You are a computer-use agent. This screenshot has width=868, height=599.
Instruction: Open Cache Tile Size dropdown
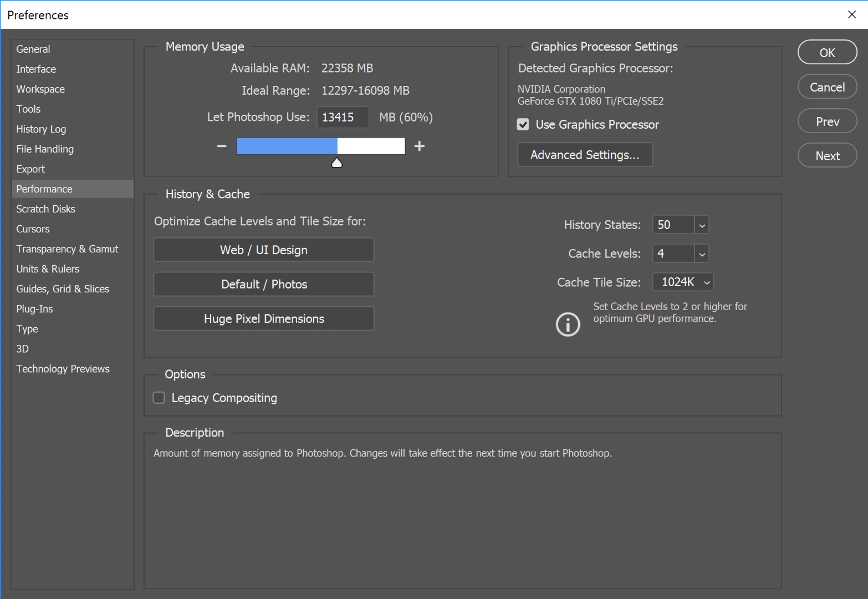point(683,282)
